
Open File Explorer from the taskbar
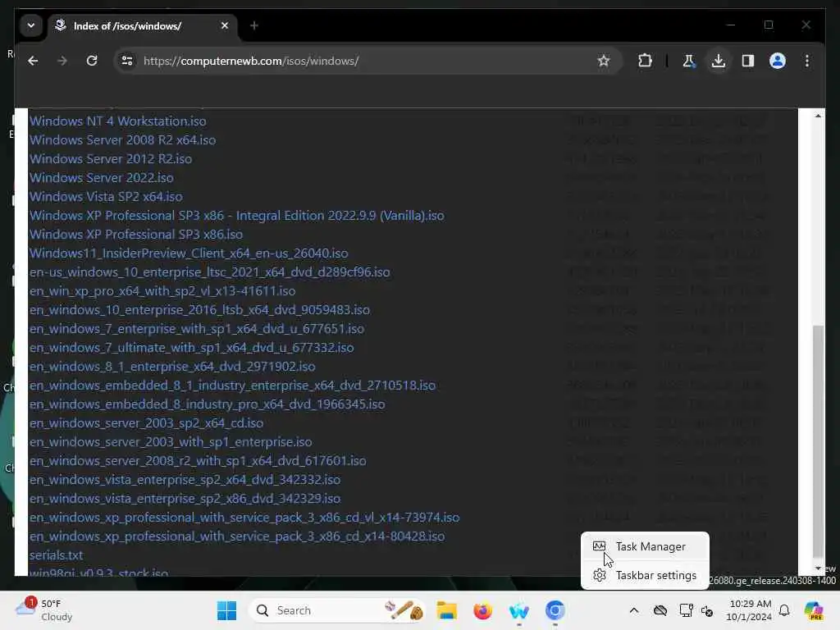446,610
